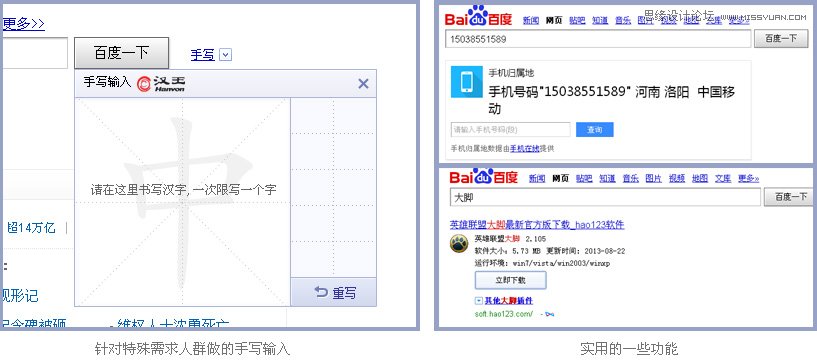This screenshot has width=817, height=361.
Task: Click the small icon after soft.hao123.com/
Action: tap(549, 314)
